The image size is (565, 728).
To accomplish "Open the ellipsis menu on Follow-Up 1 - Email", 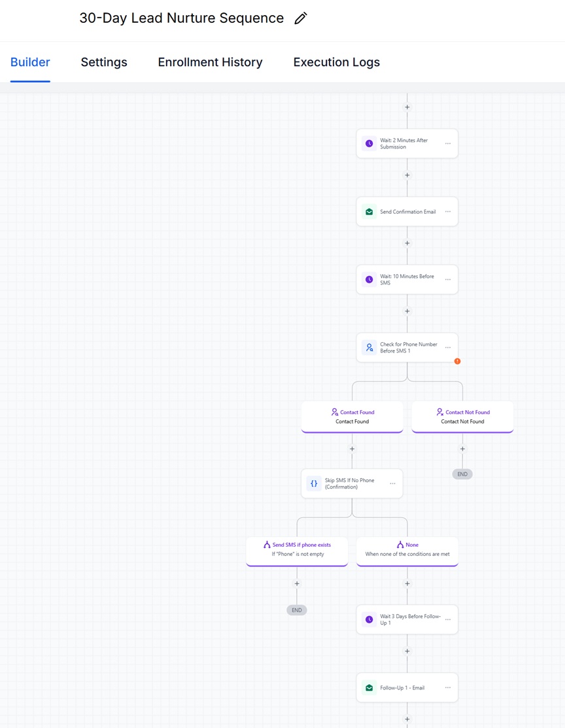I will click(448, 687).
